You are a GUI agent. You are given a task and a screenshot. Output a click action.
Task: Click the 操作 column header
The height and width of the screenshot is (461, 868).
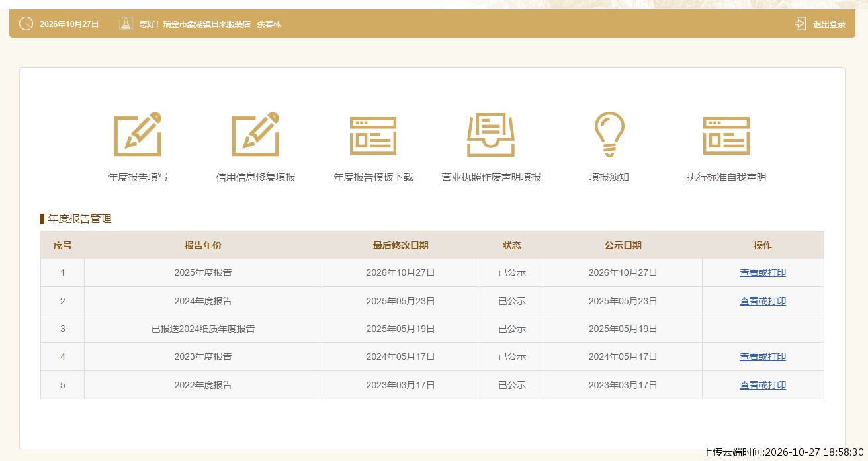click(x=763, y=245)
